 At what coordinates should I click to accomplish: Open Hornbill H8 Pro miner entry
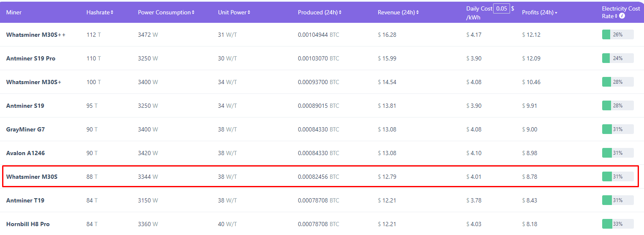[28, 224]
